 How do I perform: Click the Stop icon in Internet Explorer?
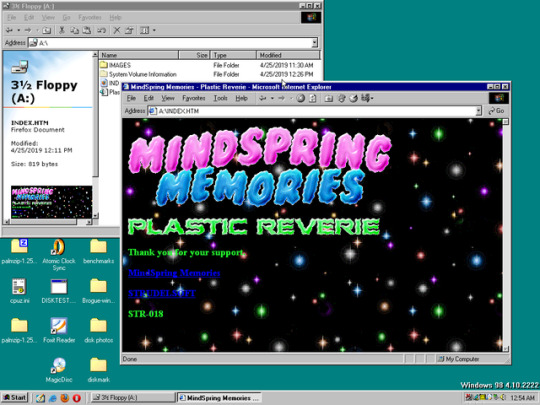(x=301, y=98)
